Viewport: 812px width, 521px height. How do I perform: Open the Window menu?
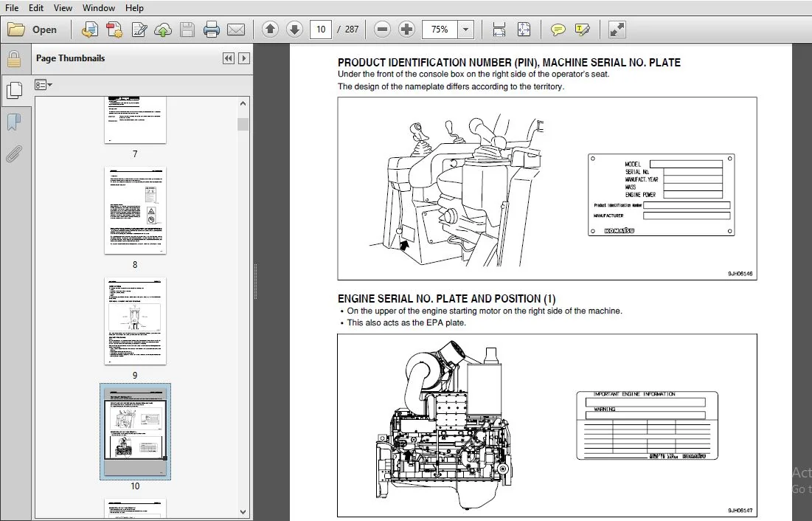pyautogui.click(x=98, y=8)
